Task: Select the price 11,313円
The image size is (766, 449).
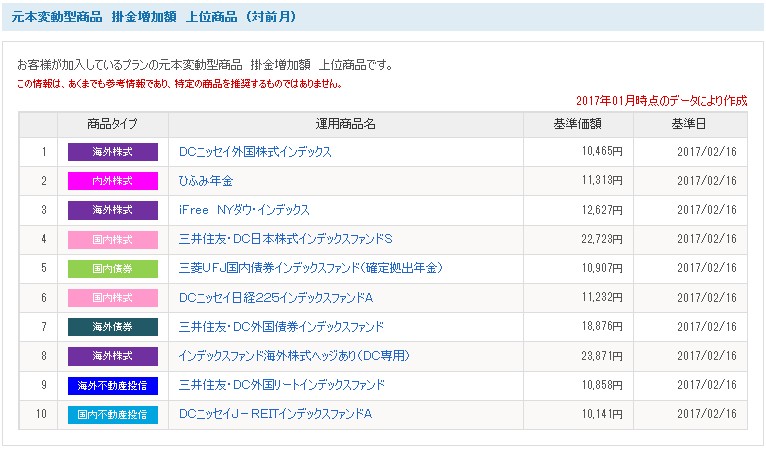Action: pos(602,181)
